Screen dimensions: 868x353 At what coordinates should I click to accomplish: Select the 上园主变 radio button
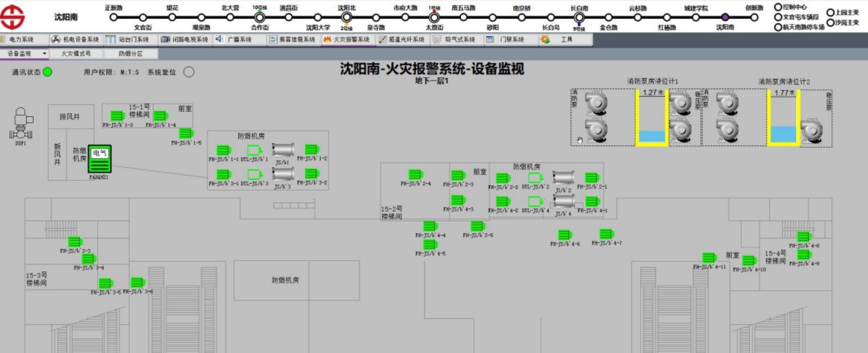point(830,12)
